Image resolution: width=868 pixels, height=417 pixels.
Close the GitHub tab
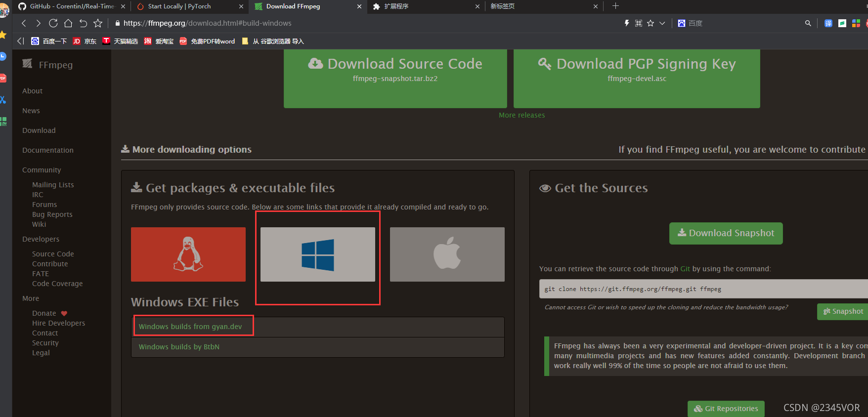(123, 6)
